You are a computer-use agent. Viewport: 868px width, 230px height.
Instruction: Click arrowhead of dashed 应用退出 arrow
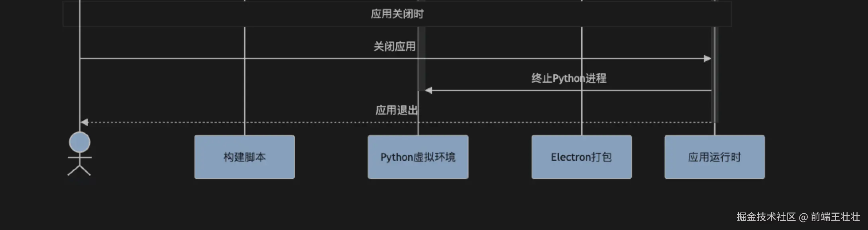[x=84, y=122]
